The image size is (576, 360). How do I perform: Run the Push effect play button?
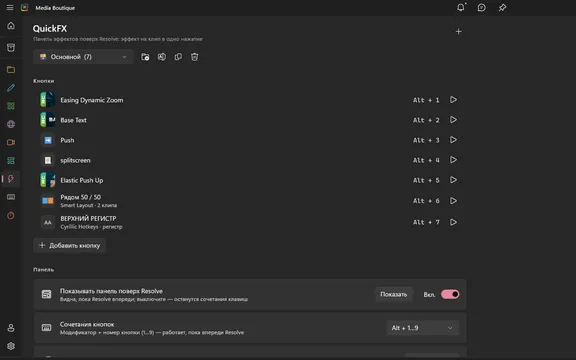click(453, 140)
